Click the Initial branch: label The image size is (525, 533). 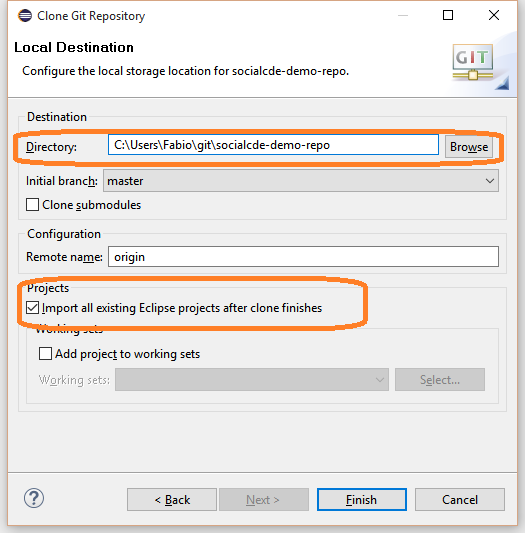click(x=62, y=181)
